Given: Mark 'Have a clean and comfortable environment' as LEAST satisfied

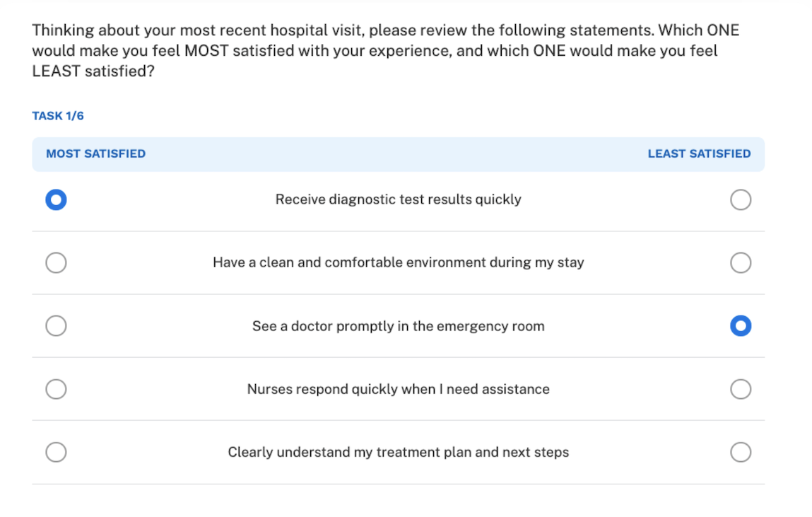Looking at the screenshot, I should tap(741, 262).
